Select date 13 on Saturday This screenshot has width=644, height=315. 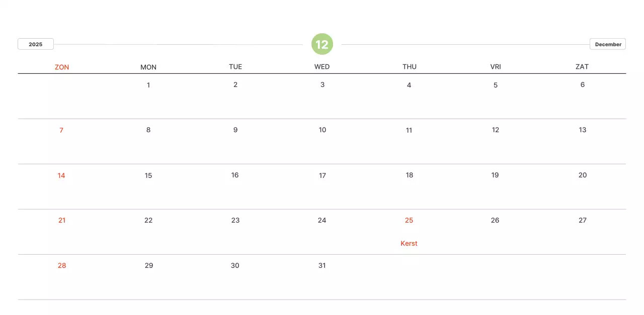[x=583, y=130]
